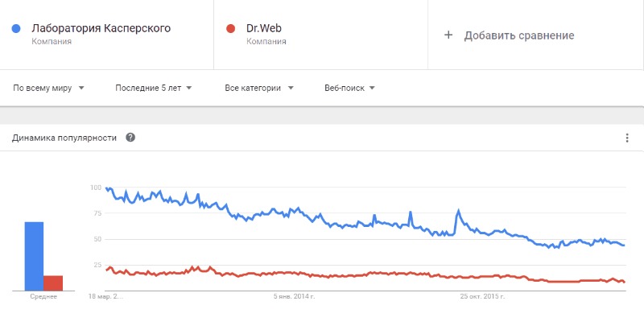
Task: Click the red average bar
Action: click(53, 283)
